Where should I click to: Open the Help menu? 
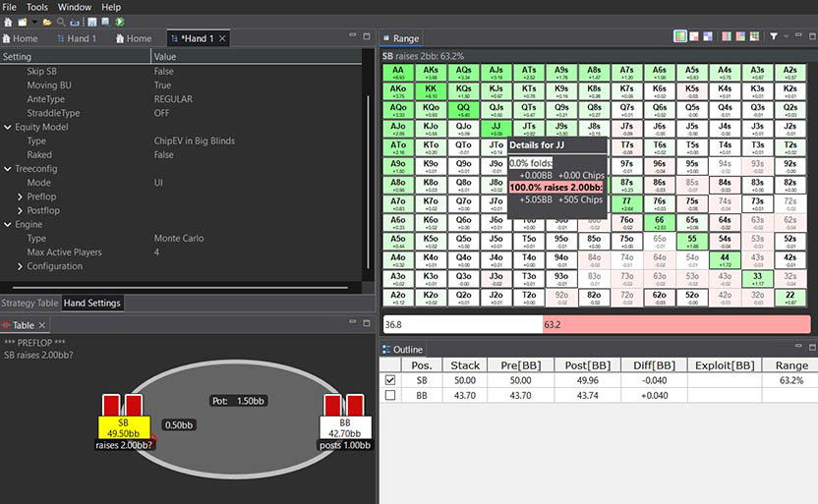click(x=111, y=7)
